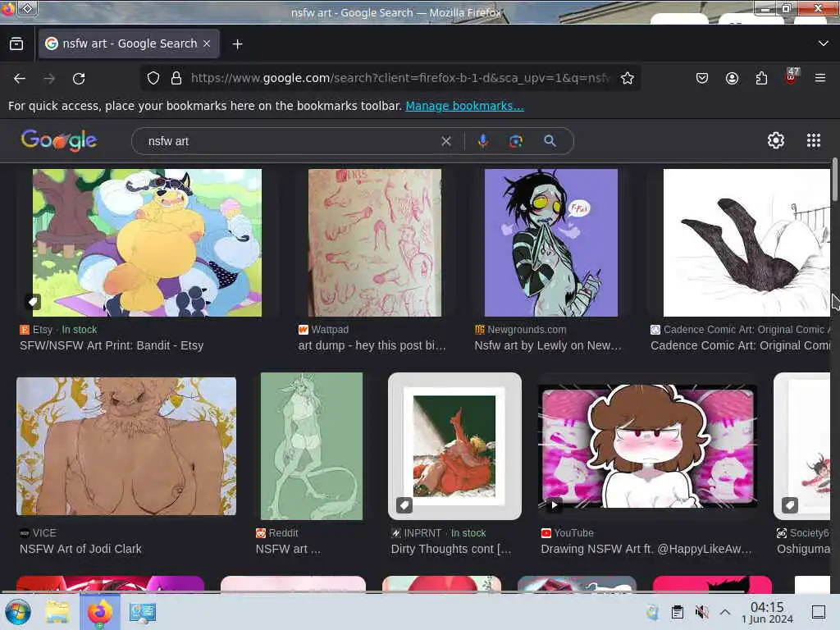This screenshot has width=840, height=630.
Task: Expand hidden system tray icons chevron
Action: (x=725, y=612)
